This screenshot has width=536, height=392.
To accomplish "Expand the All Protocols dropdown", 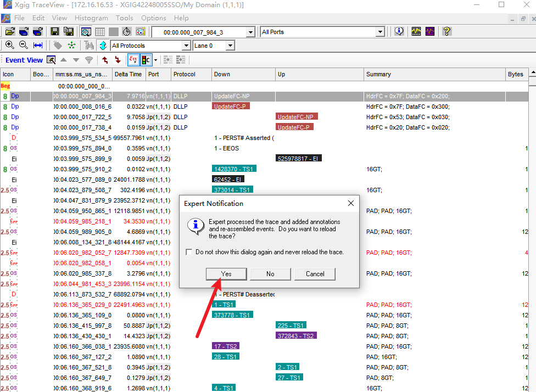I will pyautogui.click(x=186, y=46).
